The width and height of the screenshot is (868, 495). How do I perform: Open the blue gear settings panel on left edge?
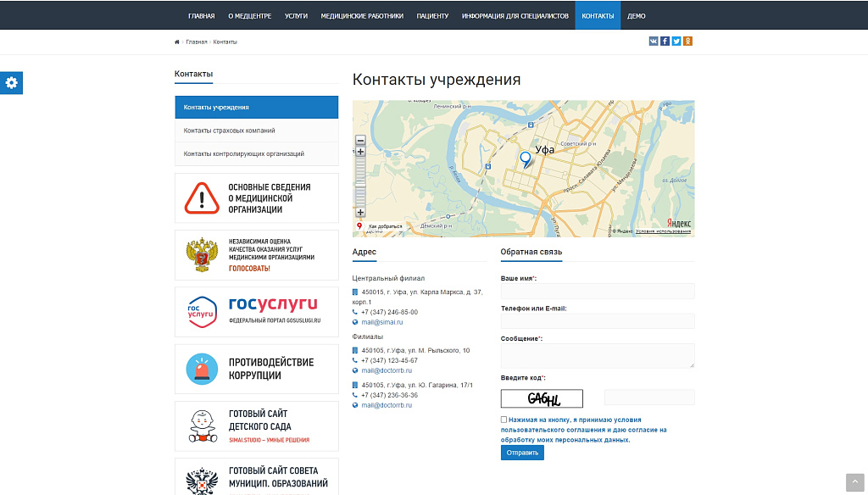pyautogui.click(x=11, y=83)
